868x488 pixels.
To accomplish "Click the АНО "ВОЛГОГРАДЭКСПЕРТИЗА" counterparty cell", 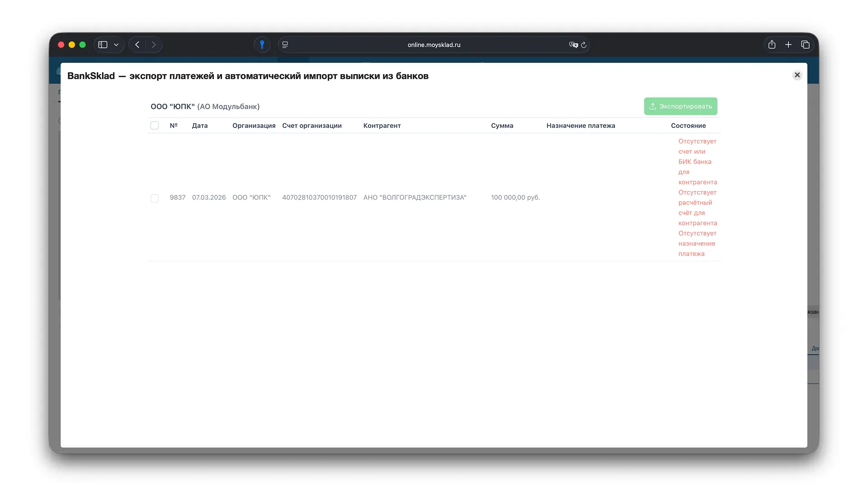I will (x=415, y=197).
